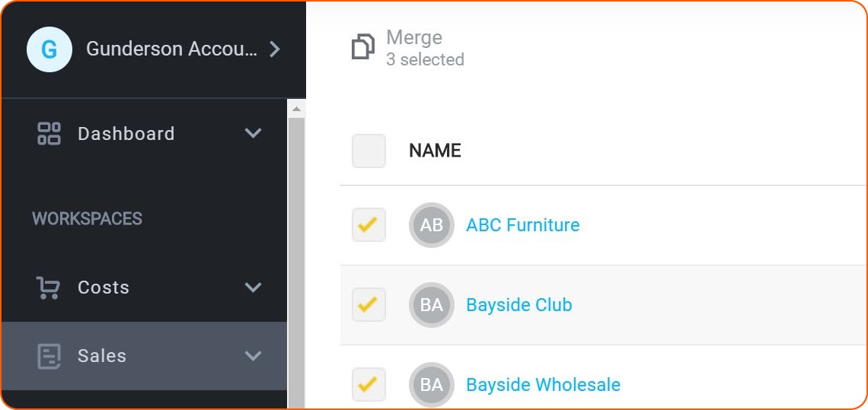The image size is (868, 410).
Task: Select the Sales workspace menu item
Action: pyautogui.click(x=145, y=356)
